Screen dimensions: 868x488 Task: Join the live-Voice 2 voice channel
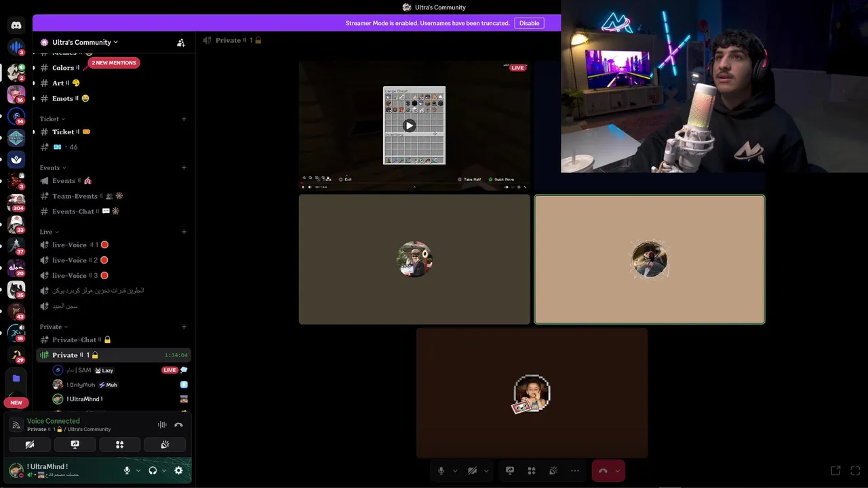coord(114,260)
